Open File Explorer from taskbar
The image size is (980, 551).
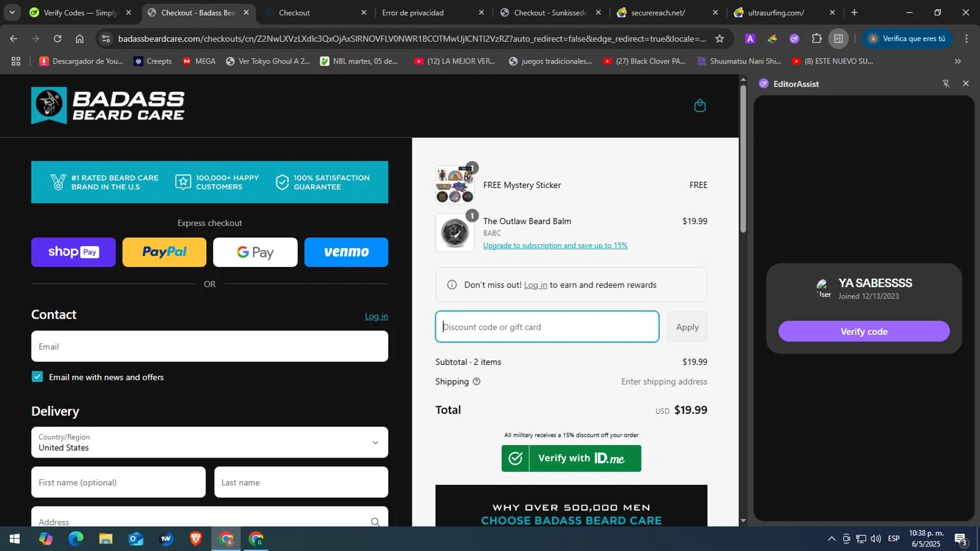(106, 539)
